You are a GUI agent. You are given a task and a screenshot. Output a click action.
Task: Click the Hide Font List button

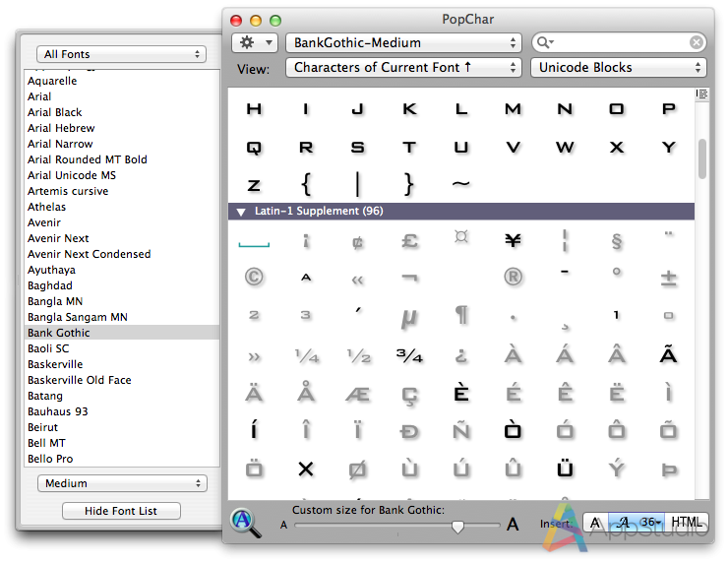(121, 511)
